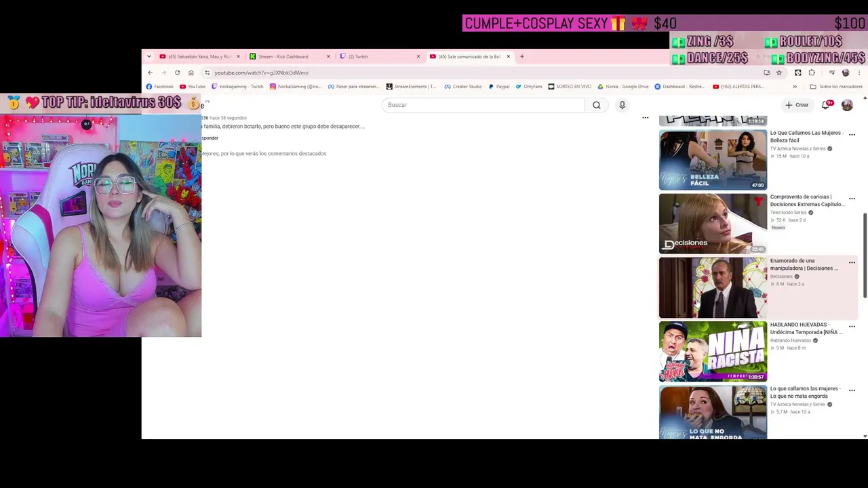The height and width of the screenshot is (488, 868).
Task: Open the norkagaming Twitch bookmark
Action: tap(237, 87)
